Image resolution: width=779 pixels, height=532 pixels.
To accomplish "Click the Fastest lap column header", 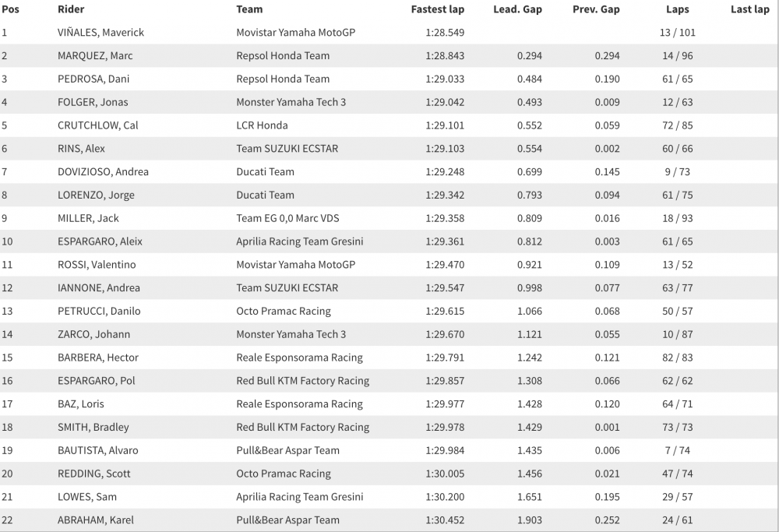I will coord(439,9).
